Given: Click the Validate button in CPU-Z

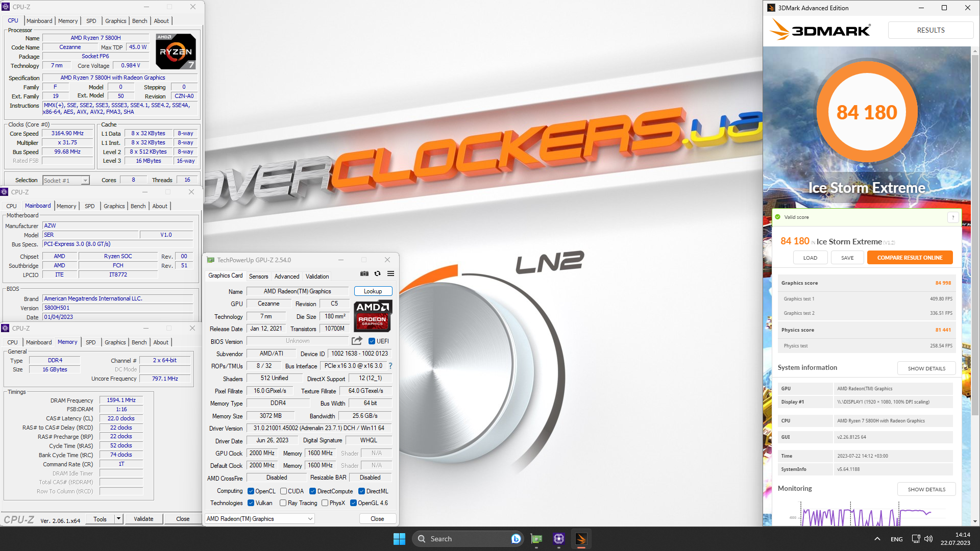Looking at the screenshot, I should coord(143,519).
